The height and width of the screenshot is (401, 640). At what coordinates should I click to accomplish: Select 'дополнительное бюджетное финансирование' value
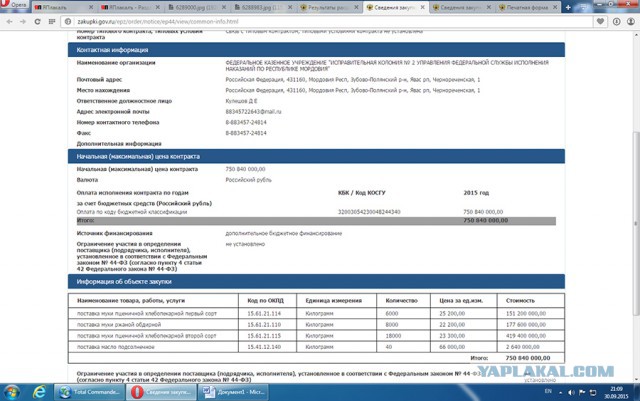[x=284, y=234]
